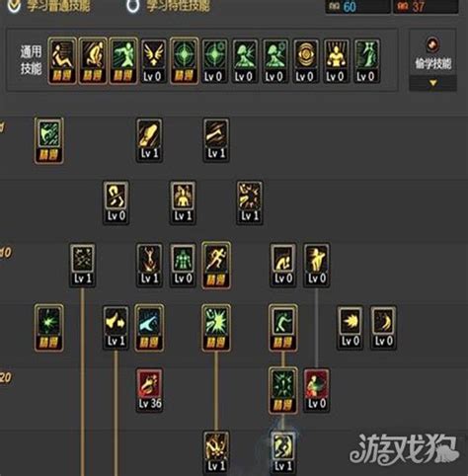This screenshot has width=468, height=476.
Task: Click the golden concentric rings skill icon
Action: point(305,61)
